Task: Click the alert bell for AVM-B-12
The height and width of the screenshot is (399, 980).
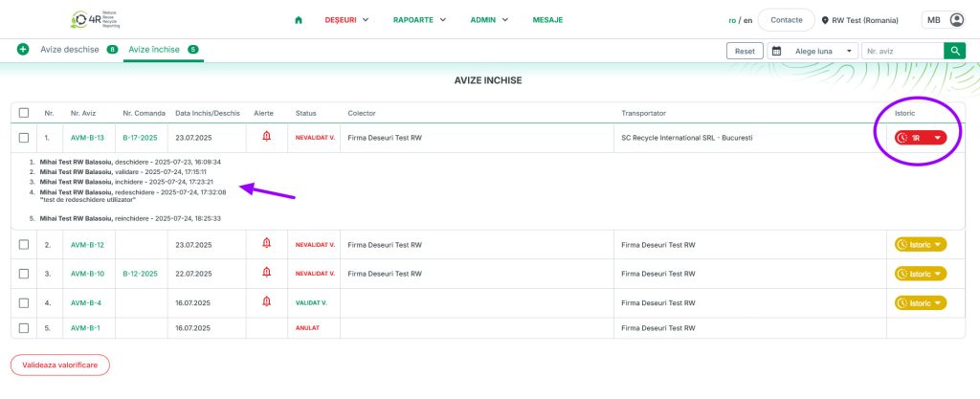Action: point(266,244)
